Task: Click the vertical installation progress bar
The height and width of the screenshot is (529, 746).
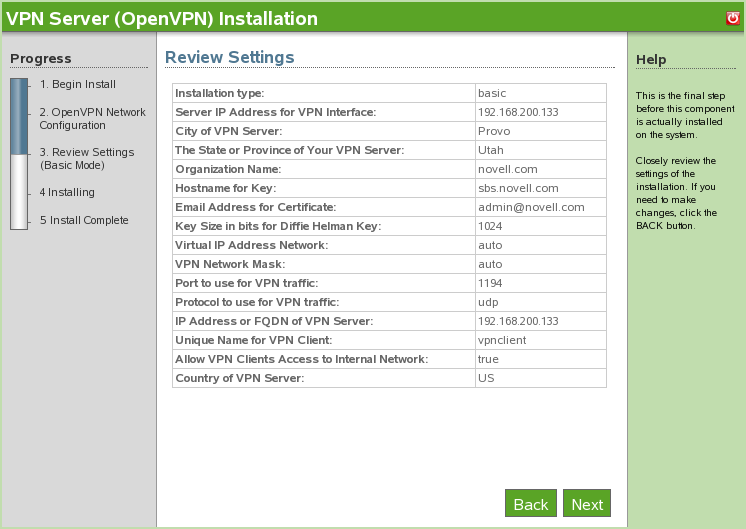Action: pos(19,154)
